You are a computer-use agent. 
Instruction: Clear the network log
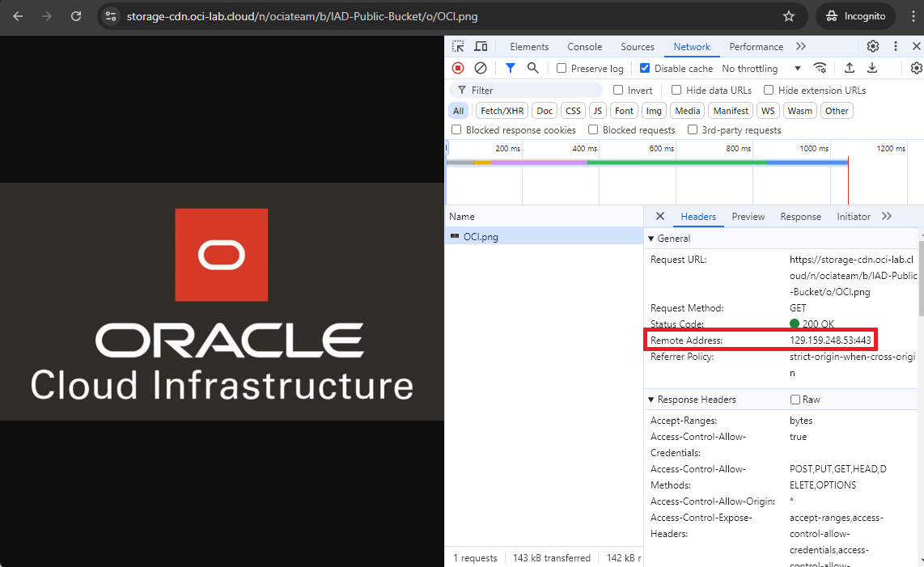(481, 69)
